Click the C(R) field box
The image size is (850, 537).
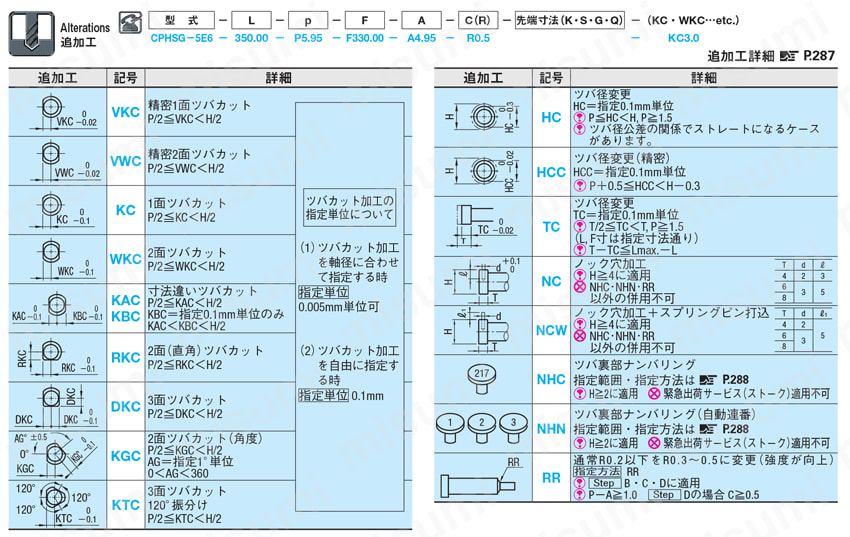tap(478, 21)
